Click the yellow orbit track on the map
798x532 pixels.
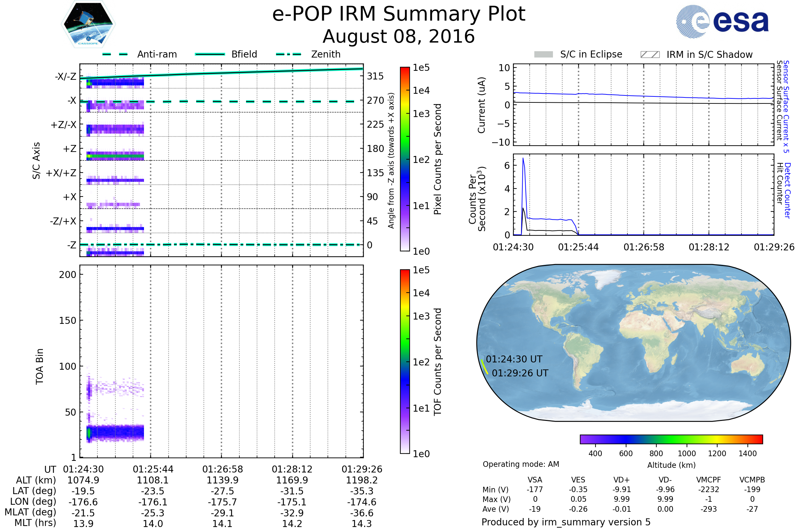click(484, 367)
